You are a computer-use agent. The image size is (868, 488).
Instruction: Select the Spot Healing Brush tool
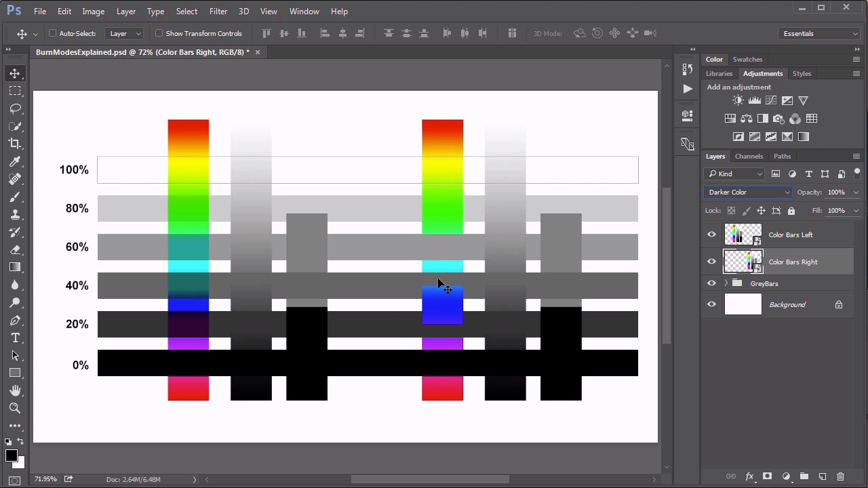(15, 179)
